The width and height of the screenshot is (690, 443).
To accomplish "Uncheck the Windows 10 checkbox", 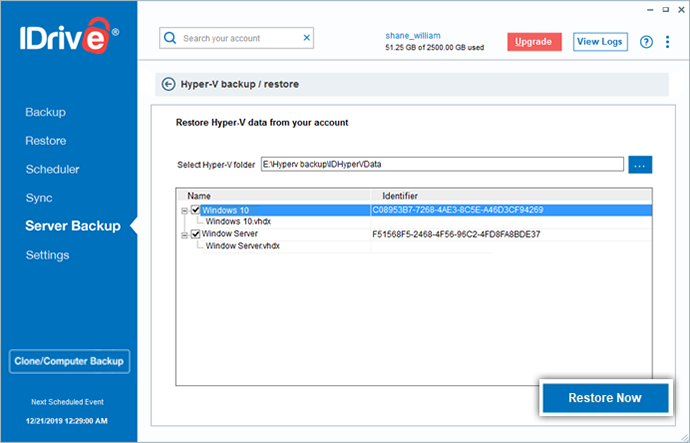I will pyautogui.click(x=195, y=210).
